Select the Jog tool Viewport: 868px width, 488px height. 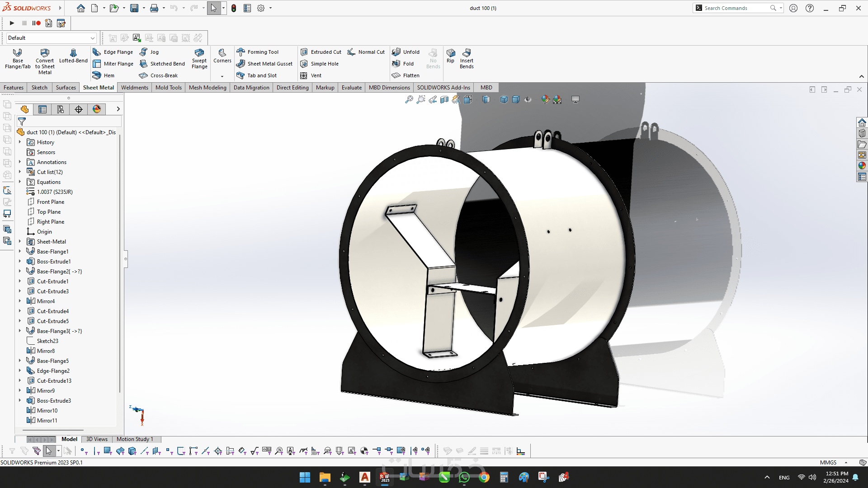pos(149,52)
